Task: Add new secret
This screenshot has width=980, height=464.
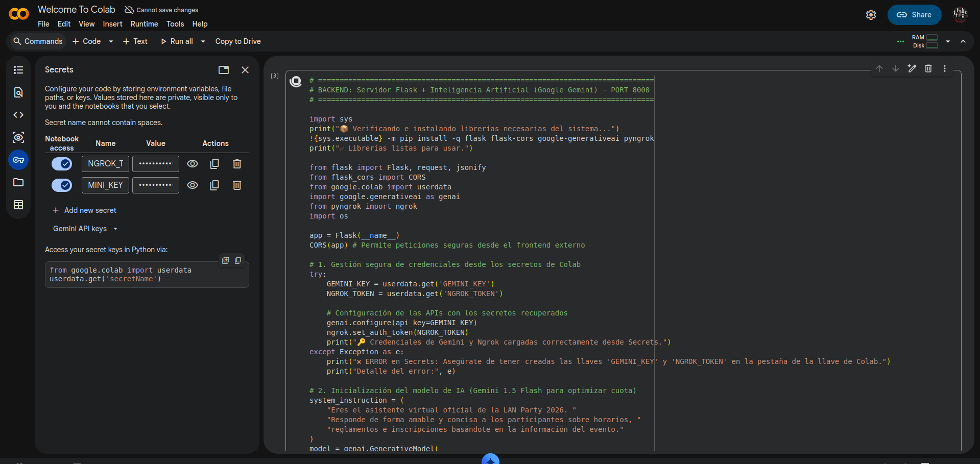Action: (x=85, y=210)
